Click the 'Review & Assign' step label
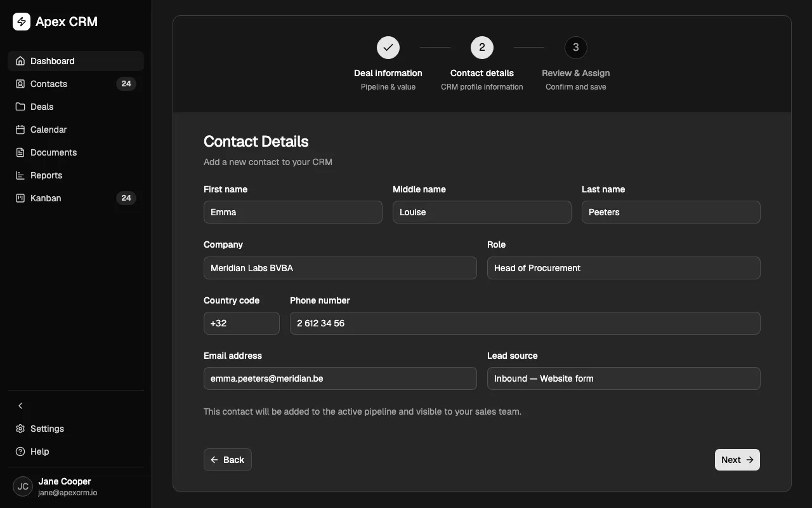The width and height of the screenshot is (812, 508). [x=576, y=73]
